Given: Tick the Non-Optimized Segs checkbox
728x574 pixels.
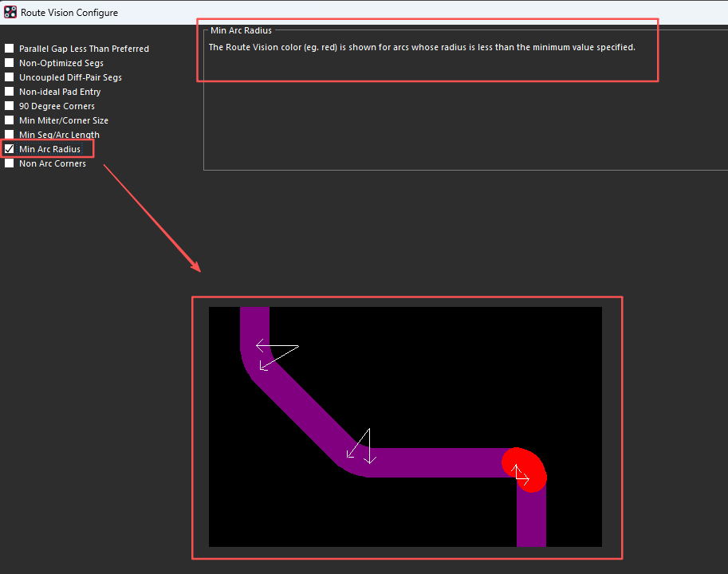Looking at the screenshot, I should (x=10, y=63).
